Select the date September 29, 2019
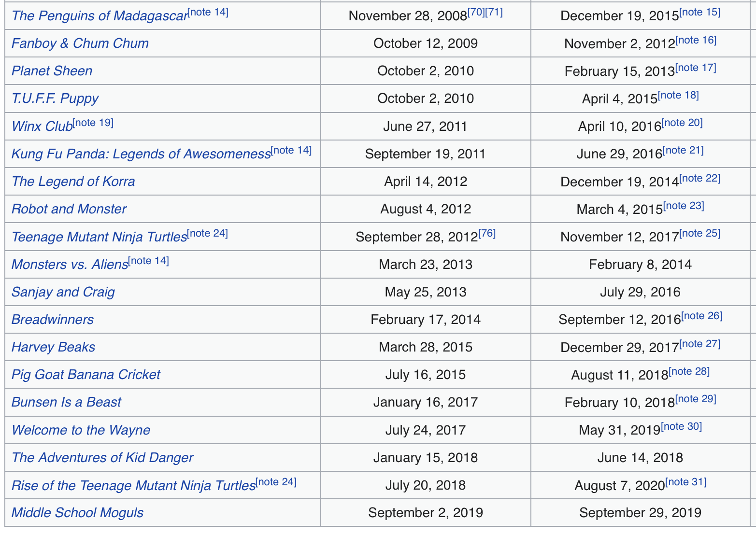756x535 pixels. click(640, 513)
